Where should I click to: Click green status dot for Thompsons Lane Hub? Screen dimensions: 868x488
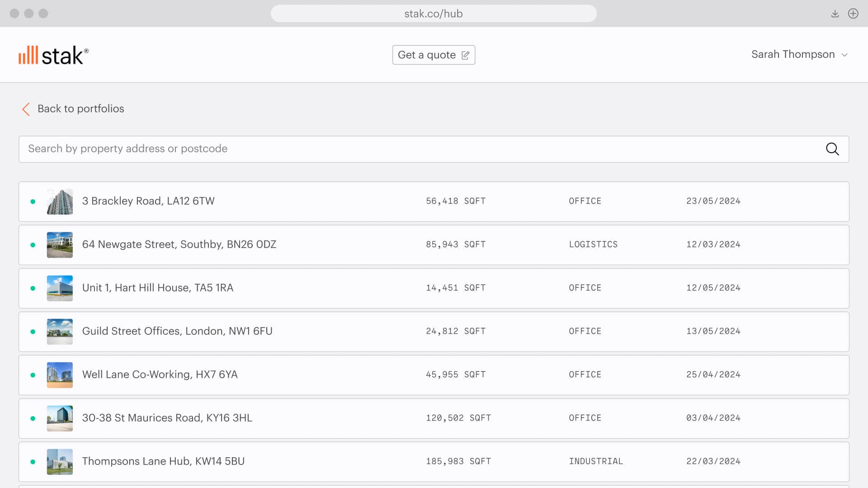[33, 462]
